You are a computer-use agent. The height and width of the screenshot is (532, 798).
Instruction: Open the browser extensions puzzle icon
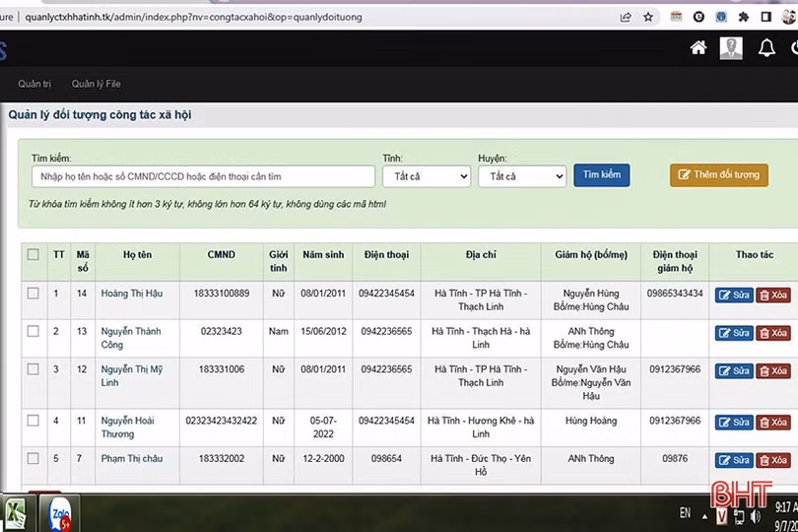(x=744, y=17)
